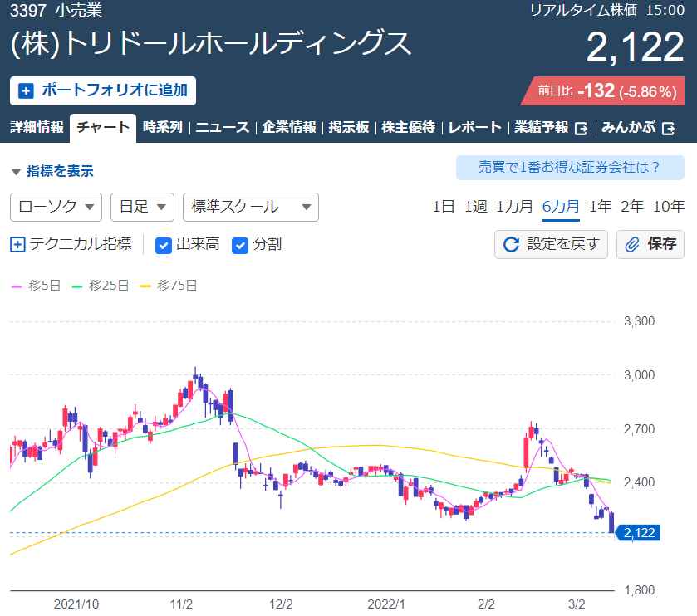Image resolution: width=697 pixels, height=616 pixels.
Task: Click the 2/2 date axis label
Action: 486,604
